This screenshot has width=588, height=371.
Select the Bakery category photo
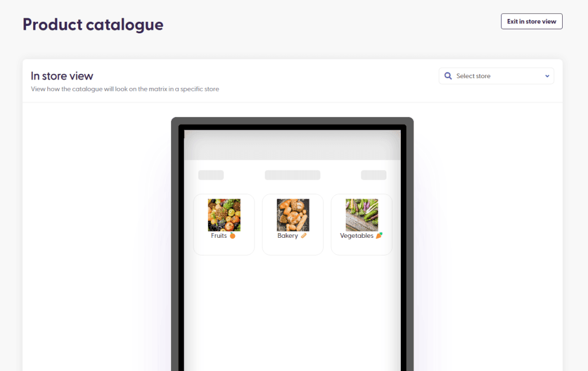pyautogui.click(x=293, y=215)
